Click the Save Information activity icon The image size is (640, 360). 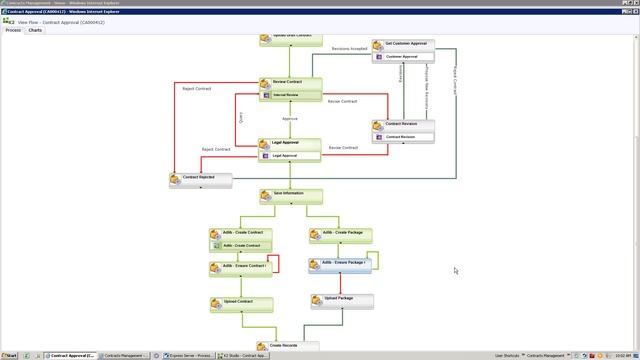pos(266,195)
